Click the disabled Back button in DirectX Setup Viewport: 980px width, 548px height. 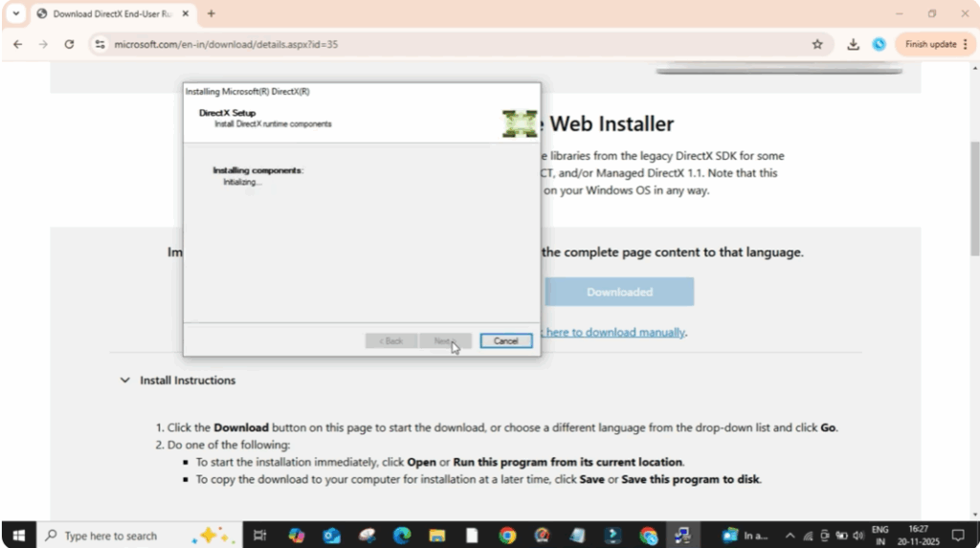(x=390, y=341)
